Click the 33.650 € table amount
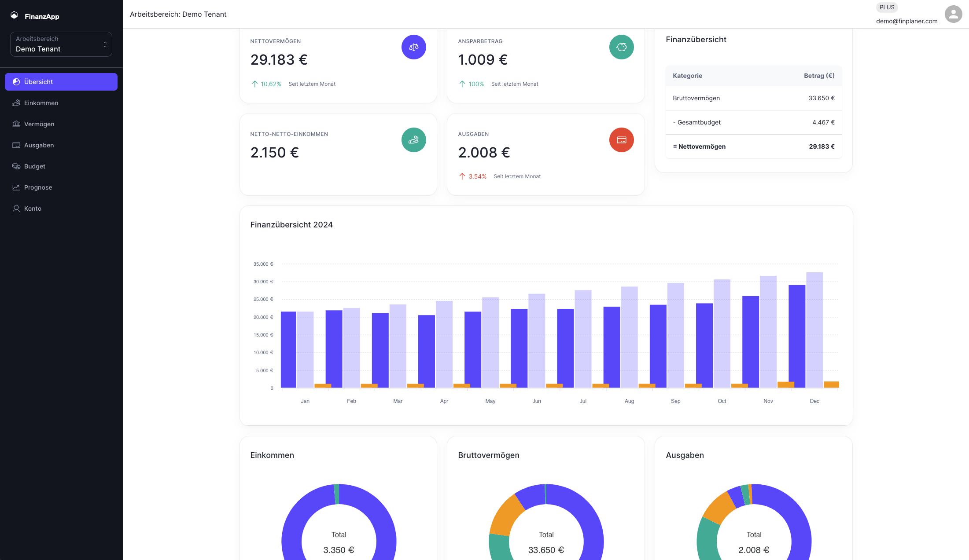 click(x=821, y=98)
